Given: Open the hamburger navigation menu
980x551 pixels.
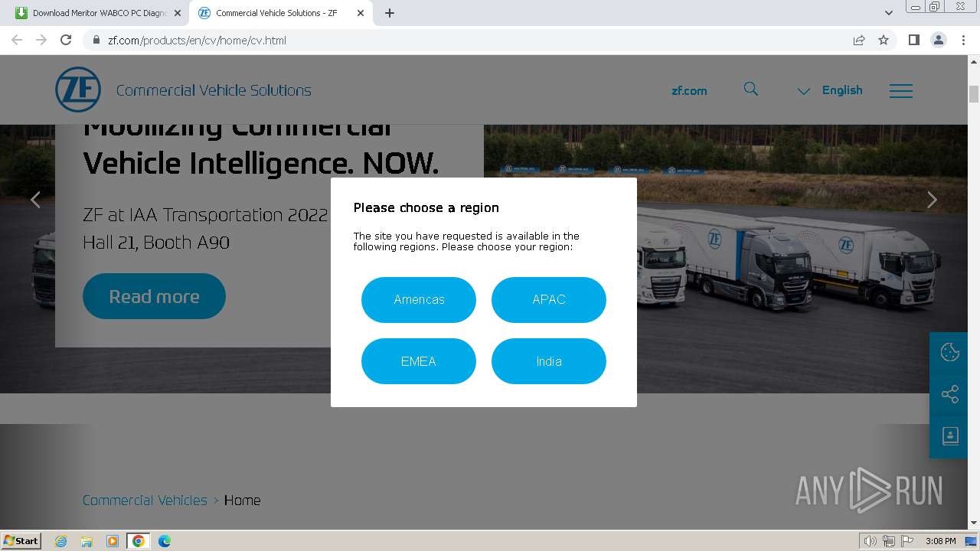Looking at the screenshot, I should (x=901, y=90).
